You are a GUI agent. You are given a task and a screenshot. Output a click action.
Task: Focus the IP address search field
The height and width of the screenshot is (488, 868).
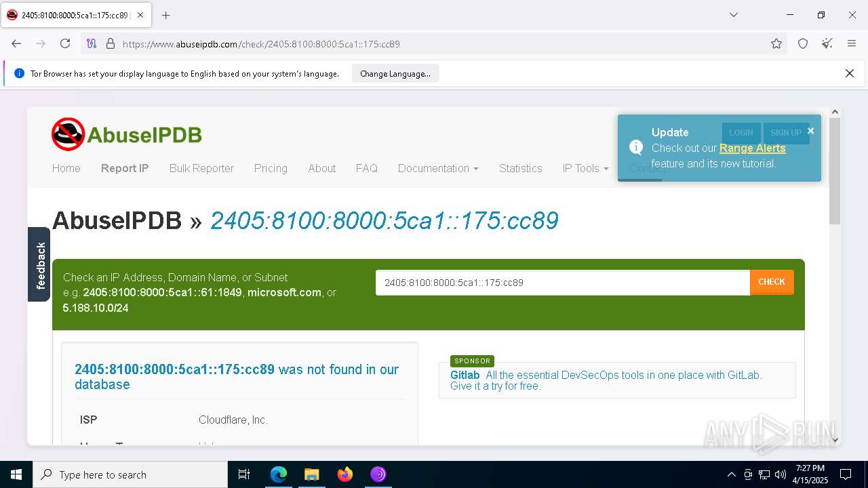(563, 283)
